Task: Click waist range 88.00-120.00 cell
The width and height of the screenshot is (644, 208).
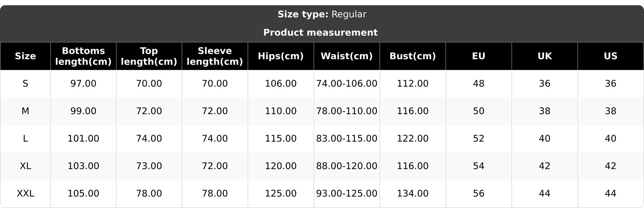Action: pos(347,166)
